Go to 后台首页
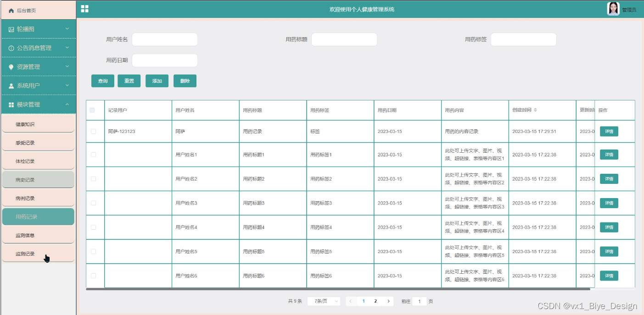Image resolution: width=644 pixels, height=315 pixels. [38, 10]
